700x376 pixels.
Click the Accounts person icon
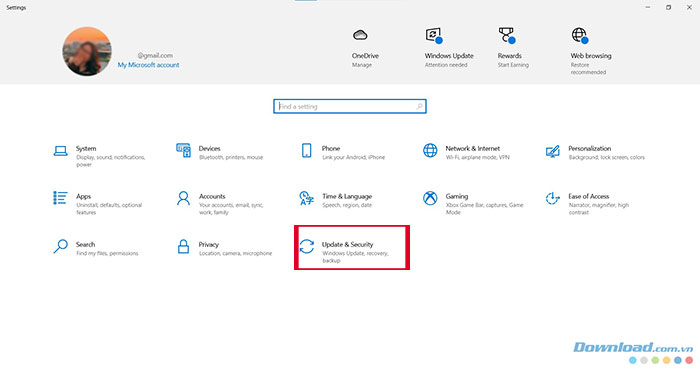point(183,198)
